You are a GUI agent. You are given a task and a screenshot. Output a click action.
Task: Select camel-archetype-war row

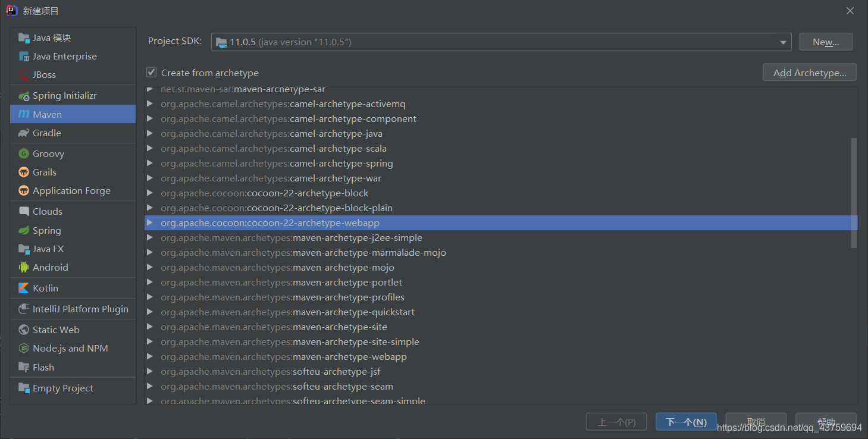[501, 178]
